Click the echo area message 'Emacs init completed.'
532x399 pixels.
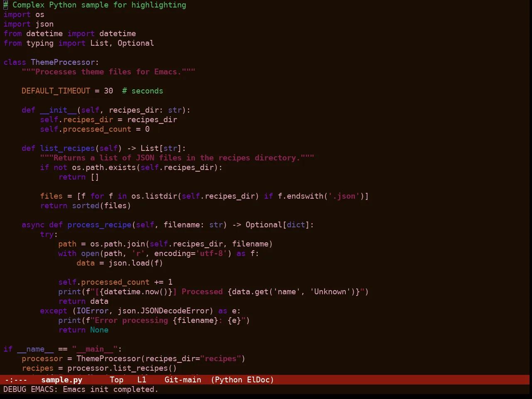(111, 389)
